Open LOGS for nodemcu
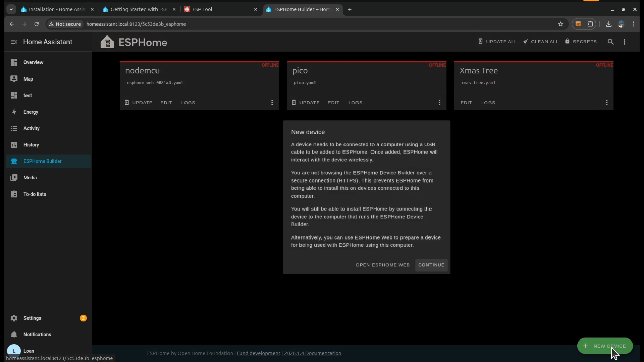The width and height of the screenshot is (644, 362). (188, 103)
